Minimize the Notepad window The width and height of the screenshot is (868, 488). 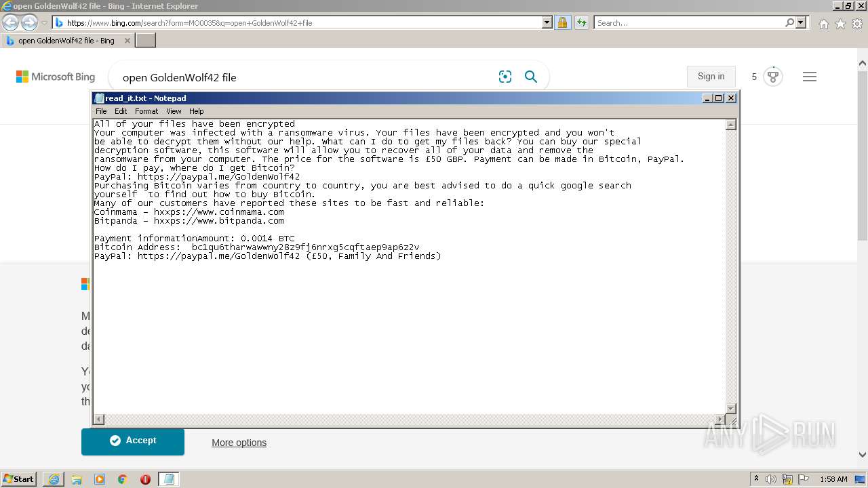pos(708,98)
